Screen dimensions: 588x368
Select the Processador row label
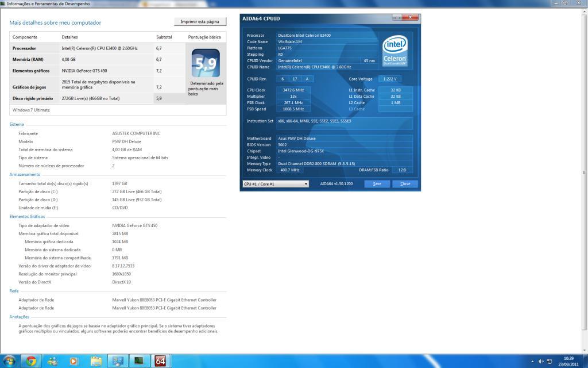tap(24, 48)
